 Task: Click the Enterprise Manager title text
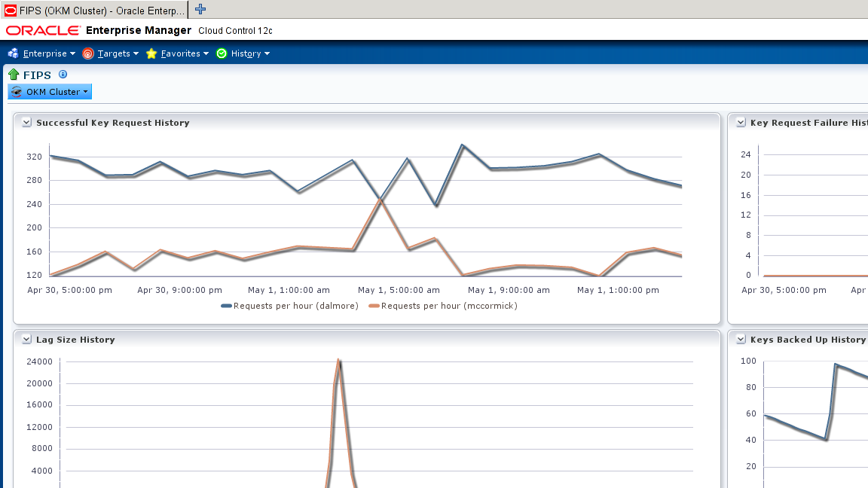[139, 30]
